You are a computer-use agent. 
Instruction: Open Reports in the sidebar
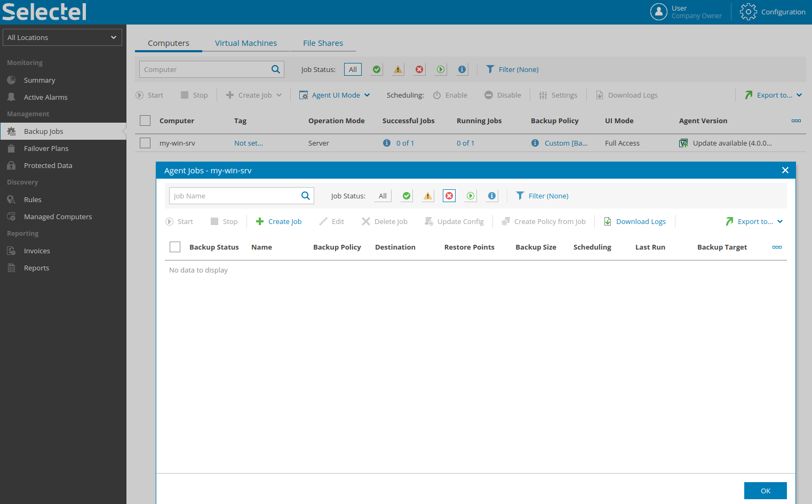[x=63, y=268]
